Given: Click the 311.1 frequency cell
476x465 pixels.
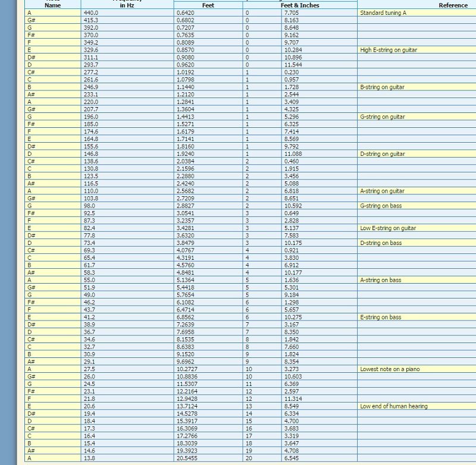Looking at the screenshot, I should click(127, 57).
